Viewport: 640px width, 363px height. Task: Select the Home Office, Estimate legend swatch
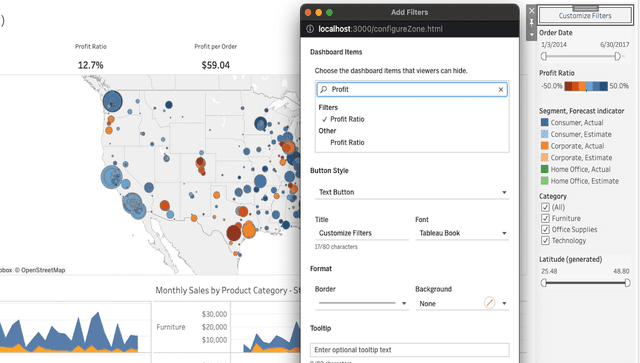pos(544,181)
